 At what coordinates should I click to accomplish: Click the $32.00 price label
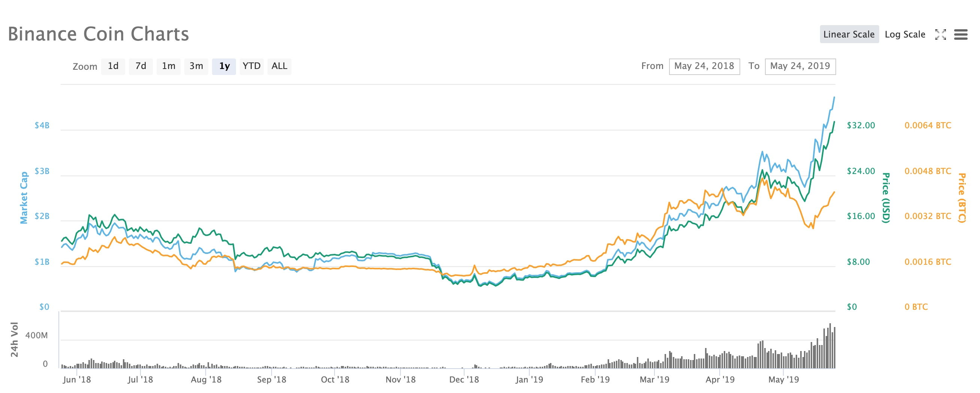[861, 125]
